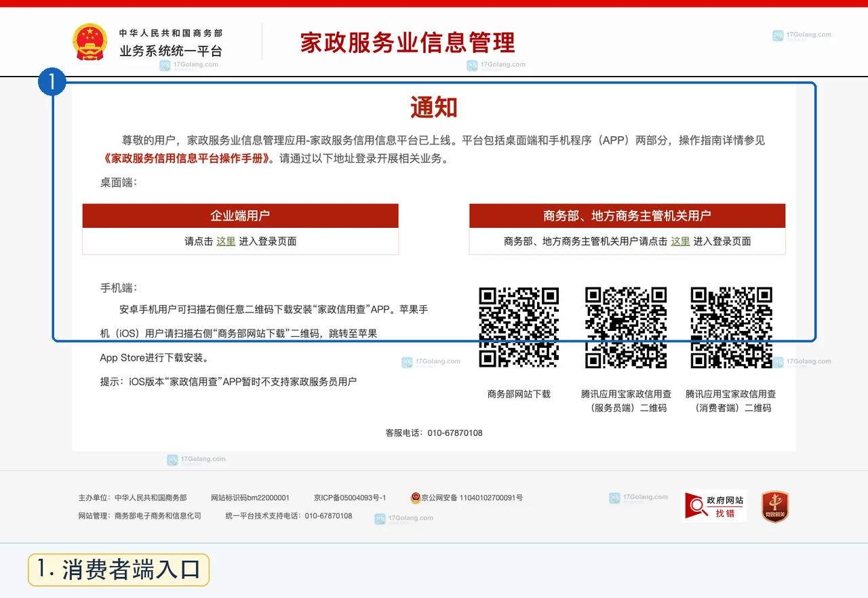Screen dimensions: 868x598
Task: Click the 桌面端： label
Action: pyautogui.click(x=119, y=182)
